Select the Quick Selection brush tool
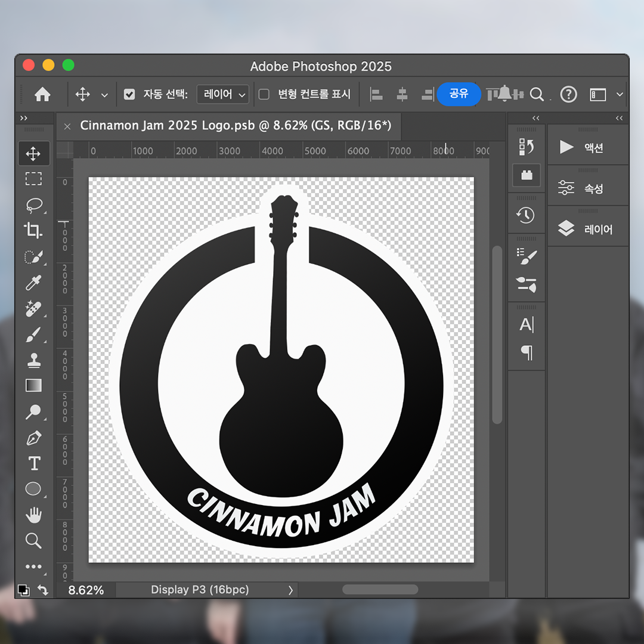This screenshot has height=644, width=644. [x=33, y=257]
